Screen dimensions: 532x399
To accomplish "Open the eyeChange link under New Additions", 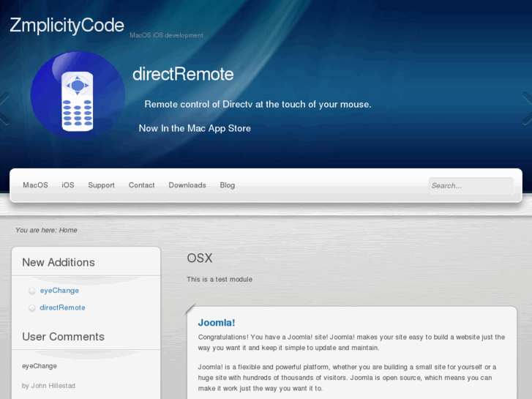I will pyautogui.click(x=59, y=291).
